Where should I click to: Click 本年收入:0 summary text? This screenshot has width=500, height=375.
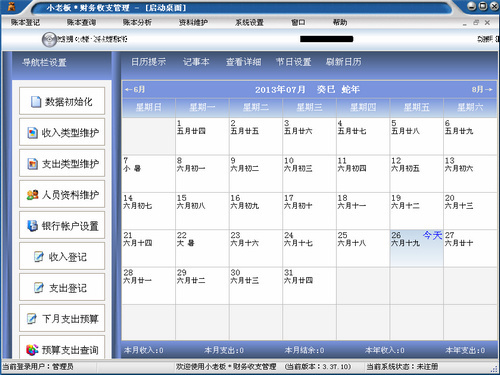pos(385,350)
